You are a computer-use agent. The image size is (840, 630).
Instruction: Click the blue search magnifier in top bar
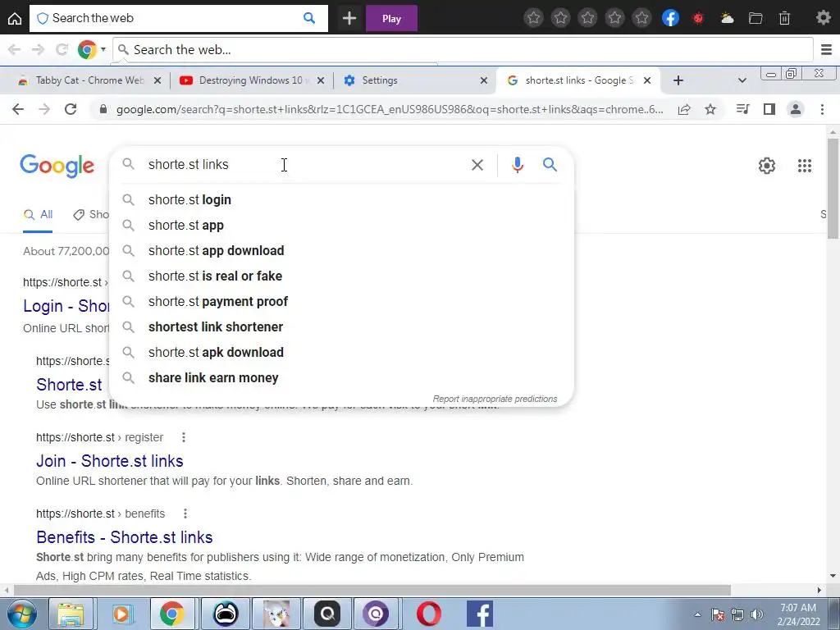click(309, 18)
